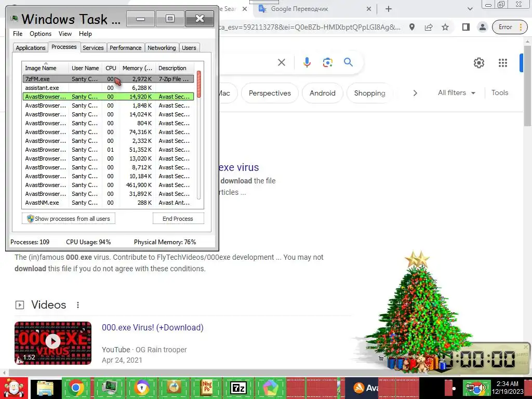532x399 pixels.
Task: Click the Task Manager title bar icon
Action: pos(14,18)
